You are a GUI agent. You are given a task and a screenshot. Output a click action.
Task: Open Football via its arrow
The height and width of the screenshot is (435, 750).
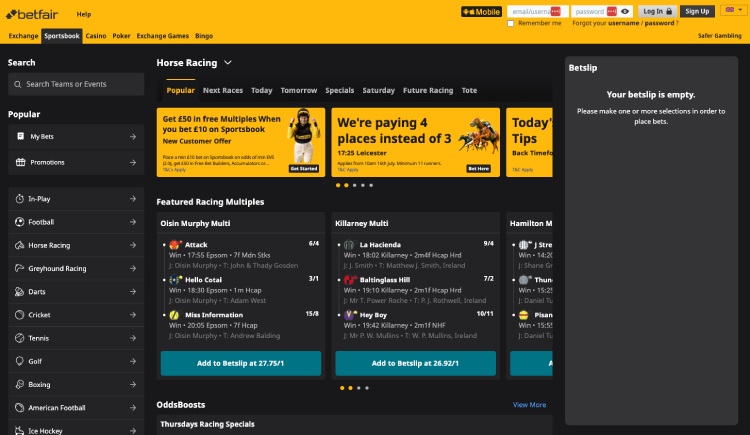tap(133, 222)
